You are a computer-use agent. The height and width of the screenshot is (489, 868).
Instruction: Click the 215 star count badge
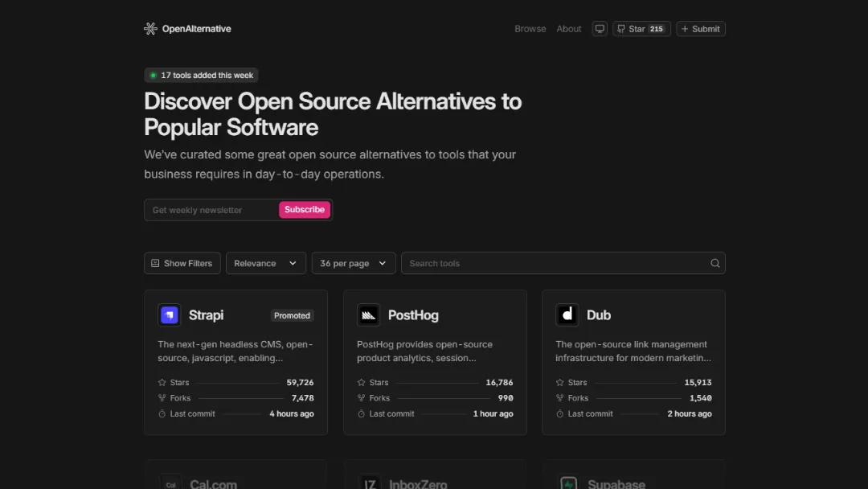coord(657,29)
